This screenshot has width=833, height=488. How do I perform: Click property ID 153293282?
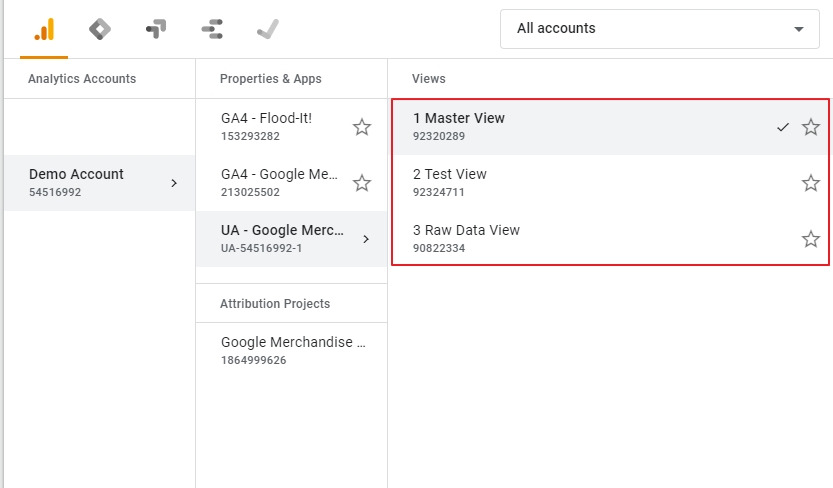click(250, 136)
